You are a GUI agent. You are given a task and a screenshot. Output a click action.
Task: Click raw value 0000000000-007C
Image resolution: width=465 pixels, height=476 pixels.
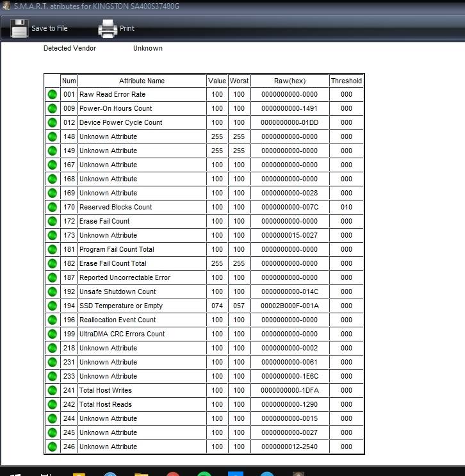[290, 207]
